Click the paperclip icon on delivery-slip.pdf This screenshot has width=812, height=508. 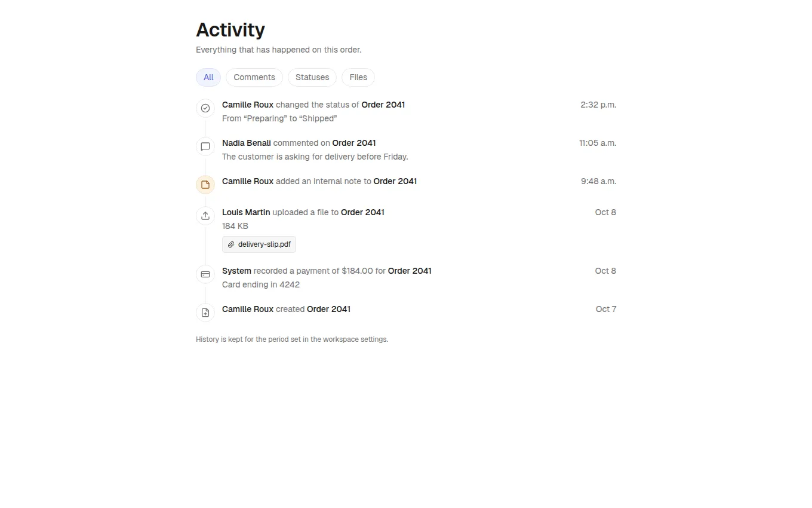click(231, 244)
